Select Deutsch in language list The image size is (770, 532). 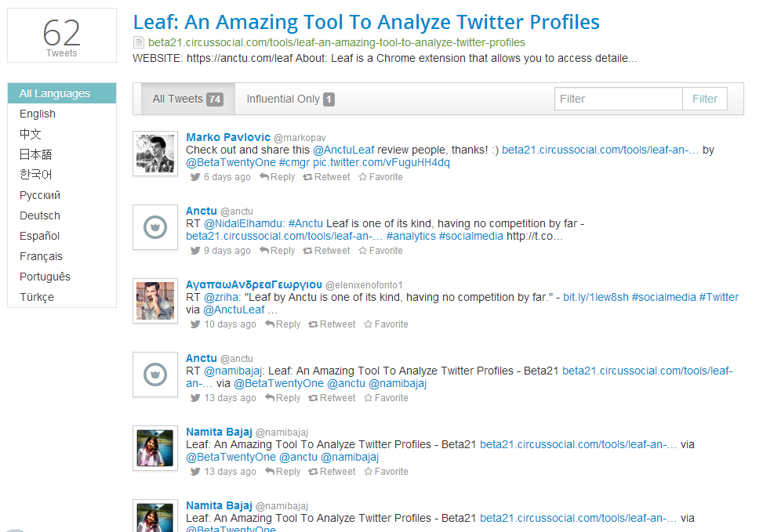40,215
